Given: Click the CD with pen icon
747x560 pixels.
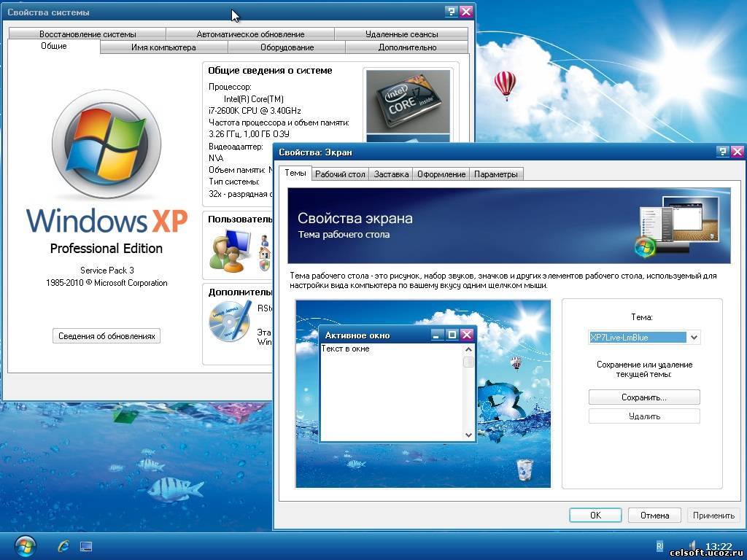Looking at the screenshot, I should click(230, 322).
